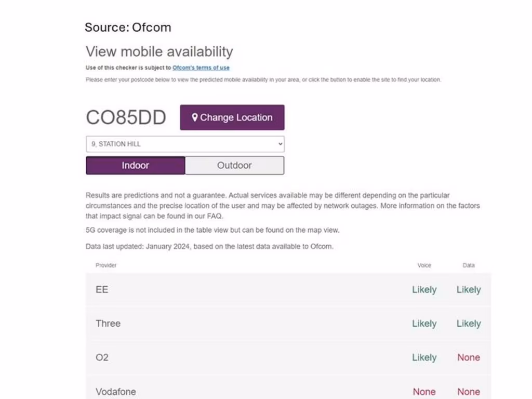
Task: Click O2's Voice status Likely
Action: pyautogui.click(x=424, y=357)
